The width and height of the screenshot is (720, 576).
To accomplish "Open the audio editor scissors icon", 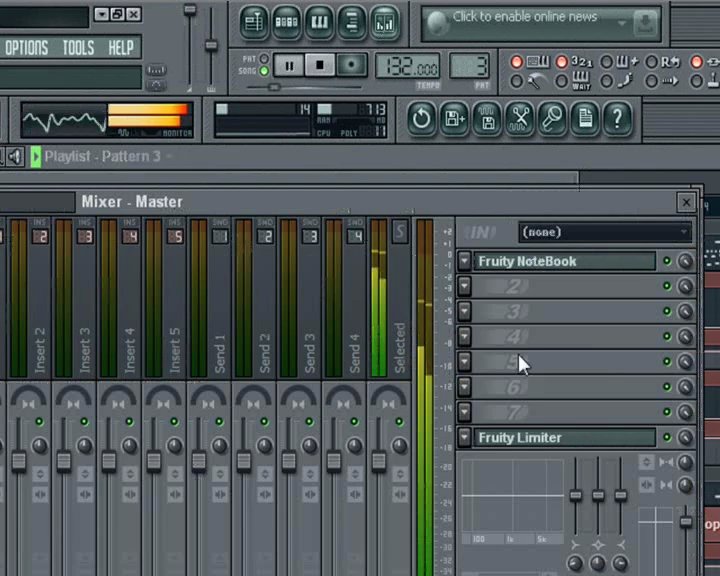I will [520, 119].
